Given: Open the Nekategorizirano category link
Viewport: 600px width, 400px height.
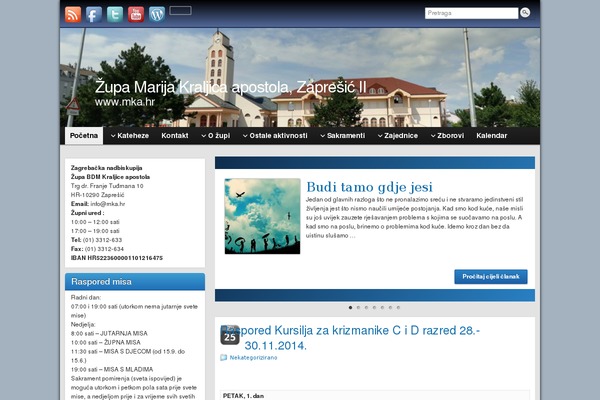Looking at the screenshot, I should pyautogui.click(x=253, y=358).
